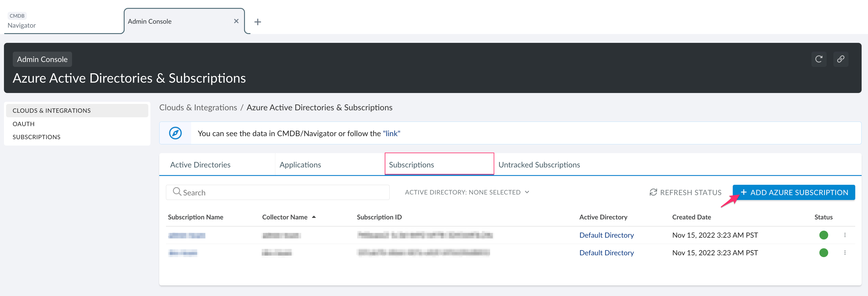Click the plus icon to open a new tab
This screenshot has width=868, height=296.
pos(258,22)
